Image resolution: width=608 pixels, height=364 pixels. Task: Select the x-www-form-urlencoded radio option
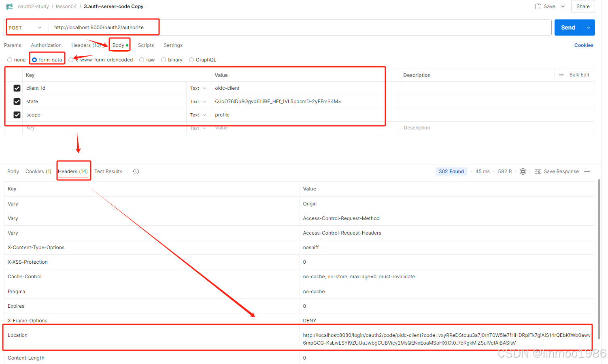71,60
